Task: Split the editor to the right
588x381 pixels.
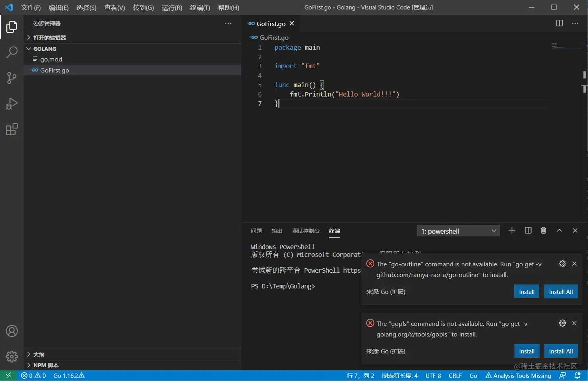Action: pos(559,23)
